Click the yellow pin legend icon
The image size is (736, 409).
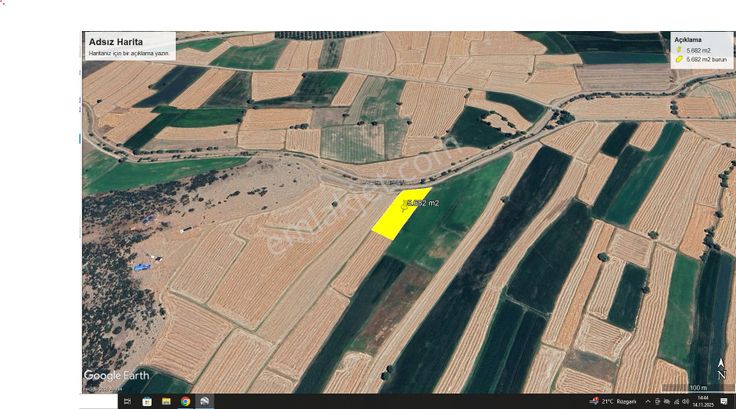coord(679,50)
